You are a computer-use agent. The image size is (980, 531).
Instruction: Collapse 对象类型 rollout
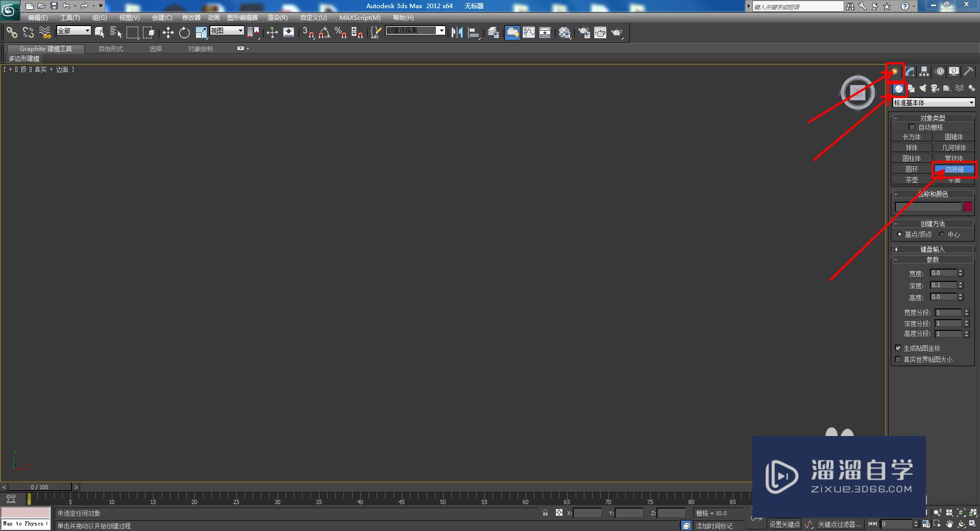tap(933, 118)
